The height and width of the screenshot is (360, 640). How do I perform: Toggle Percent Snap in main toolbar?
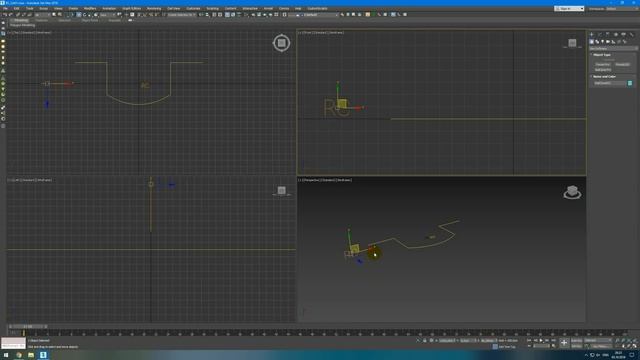[151, 14]
